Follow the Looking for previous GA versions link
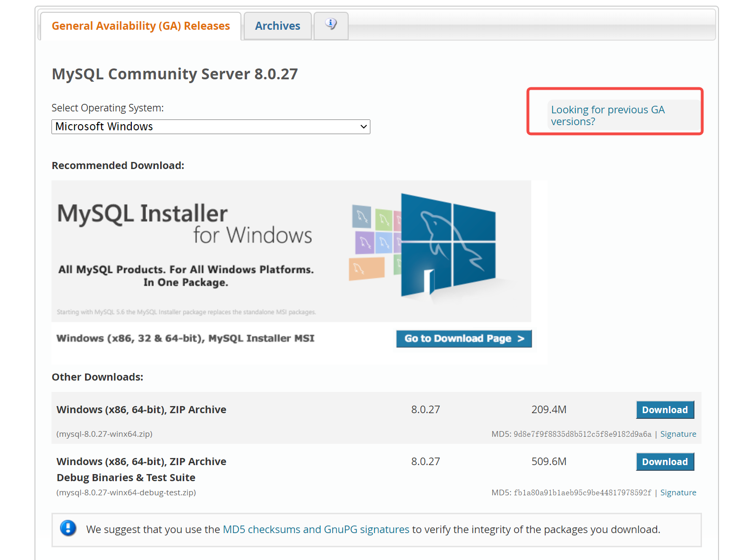 coord(608,116)
